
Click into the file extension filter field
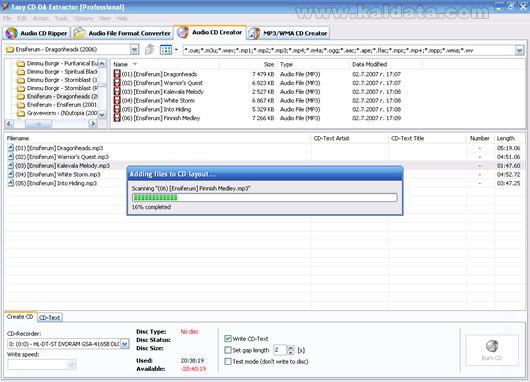[349, 50]
